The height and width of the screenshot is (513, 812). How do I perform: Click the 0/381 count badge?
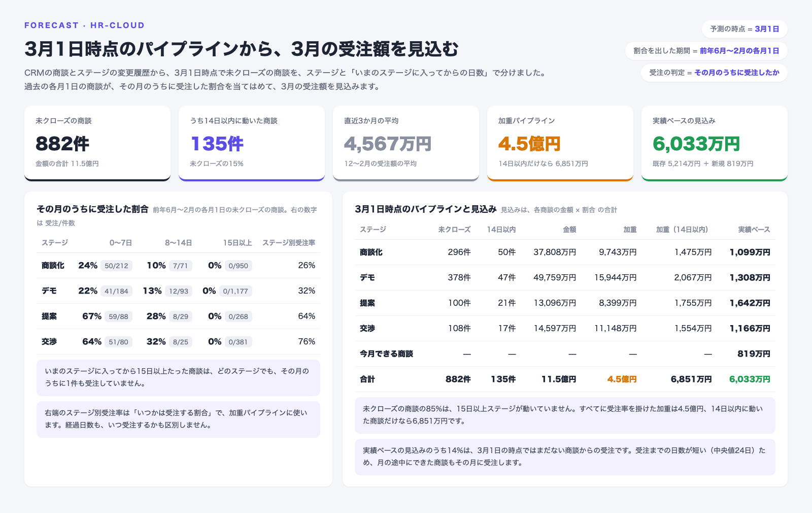click(238, 342)
